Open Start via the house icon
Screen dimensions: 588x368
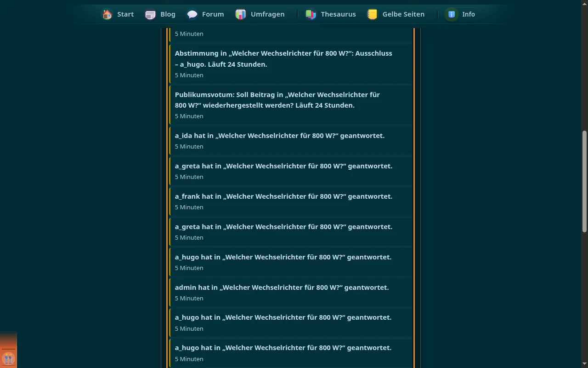click(107, 14)
